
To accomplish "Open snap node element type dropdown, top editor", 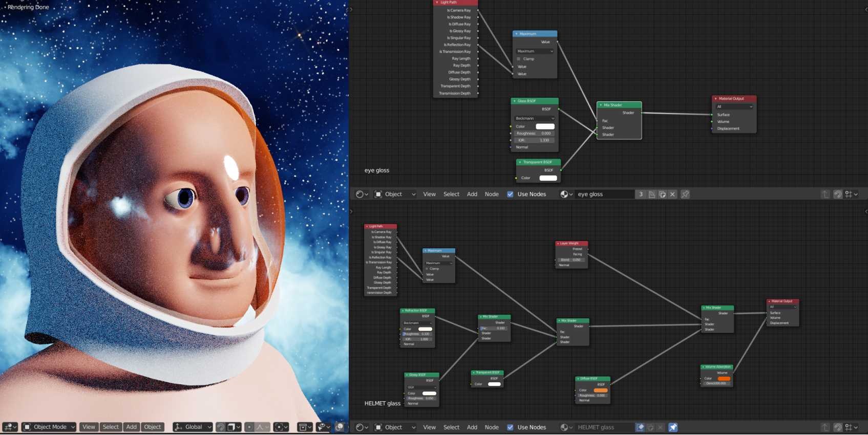I will point(852,194).
